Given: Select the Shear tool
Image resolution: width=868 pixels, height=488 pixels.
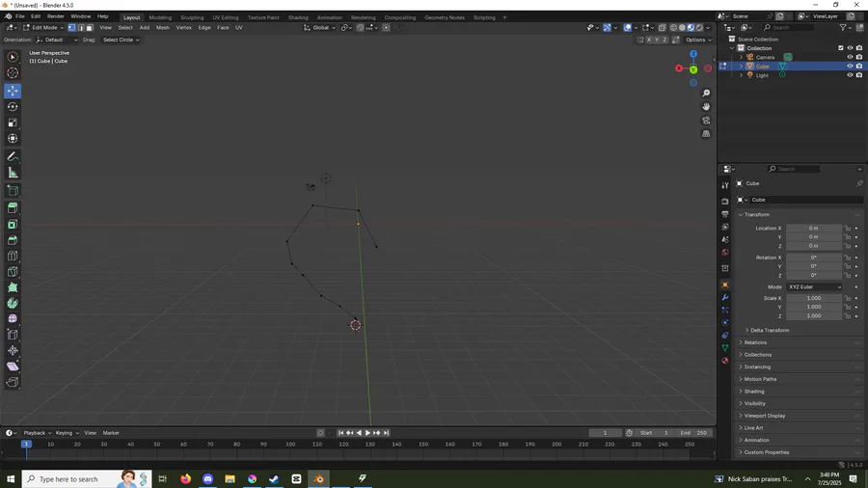Looking at the screenshot, I should point(13,366).
